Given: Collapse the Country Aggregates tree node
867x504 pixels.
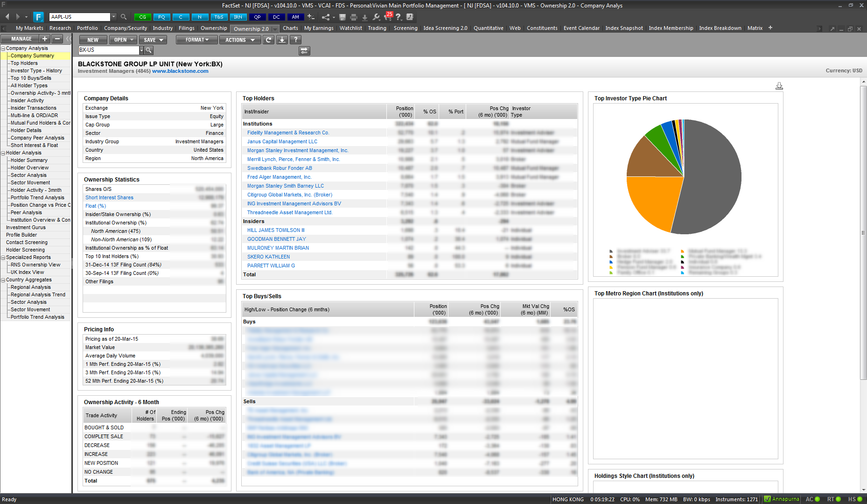Looking at the screenshot, I should [x=3, y=280].
